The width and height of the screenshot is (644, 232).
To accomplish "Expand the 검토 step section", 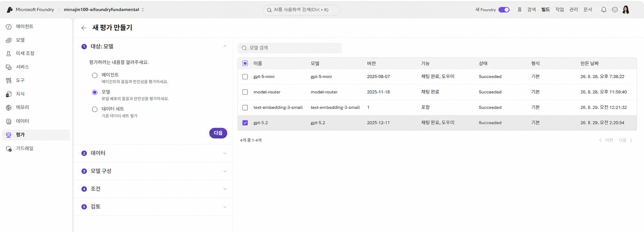I will click(x=153, y=207).
